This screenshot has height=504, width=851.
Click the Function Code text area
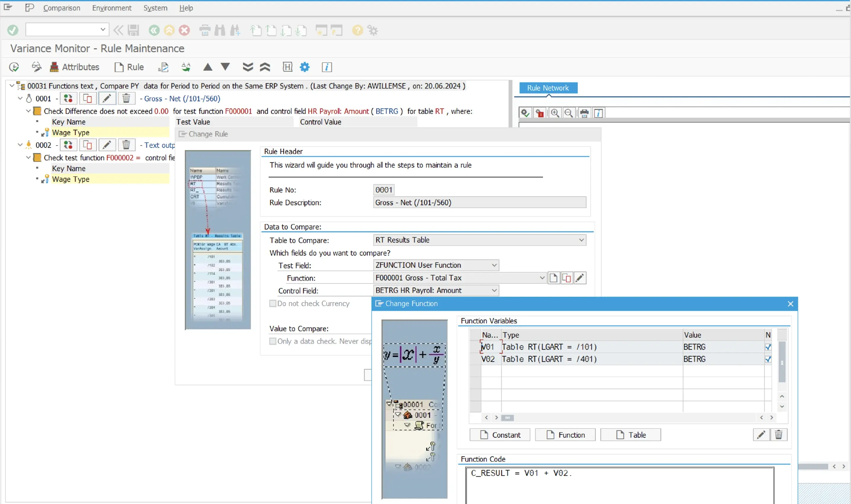(x=620, y=486)
